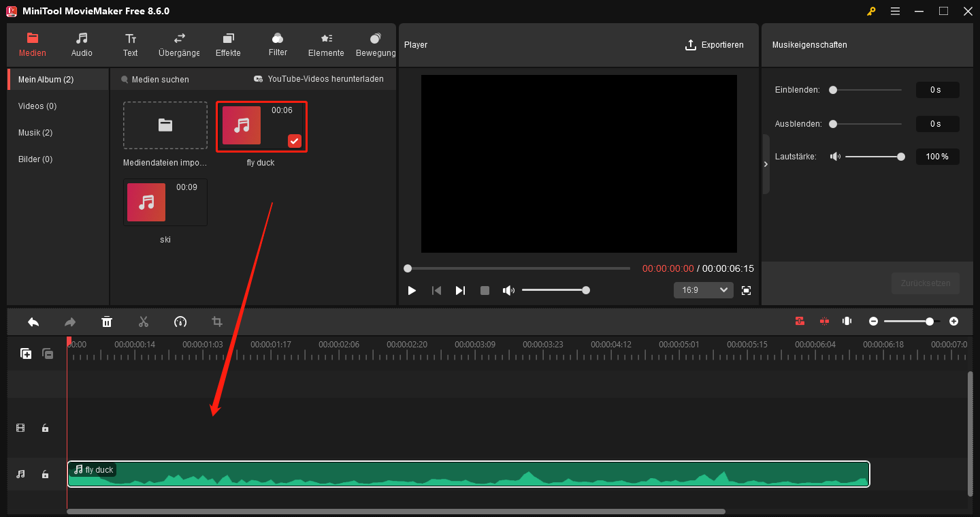Click the Medien suchen search field

[160, 80]
